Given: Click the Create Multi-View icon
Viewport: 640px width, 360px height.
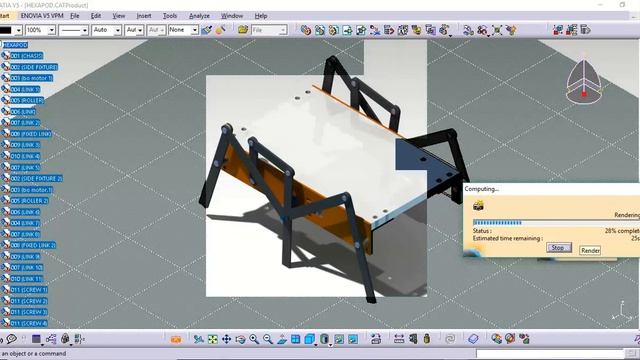Looking at the screenshot, I should [296, 339].
